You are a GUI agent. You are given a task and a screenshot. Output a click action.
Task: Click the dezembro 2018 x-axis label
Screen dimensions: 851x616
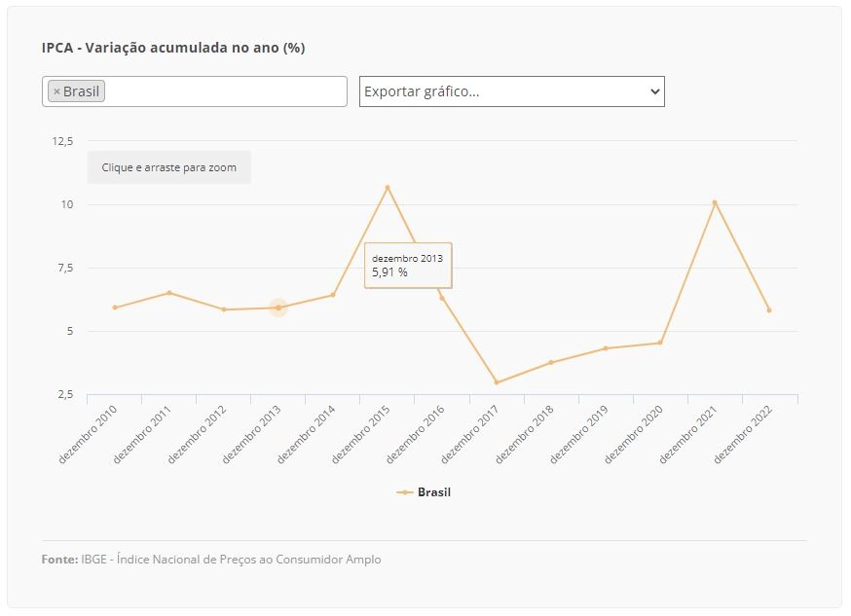pos(524,434)
